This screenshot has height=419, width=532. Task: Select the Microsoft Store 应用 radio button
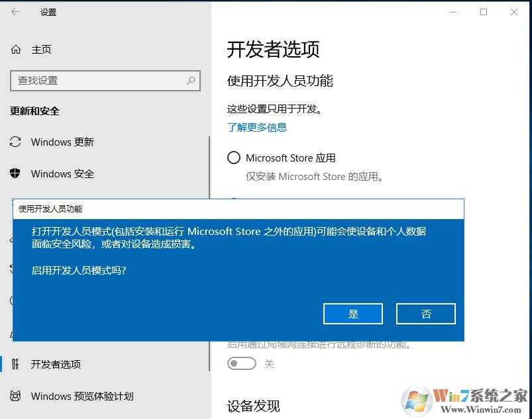234,158
